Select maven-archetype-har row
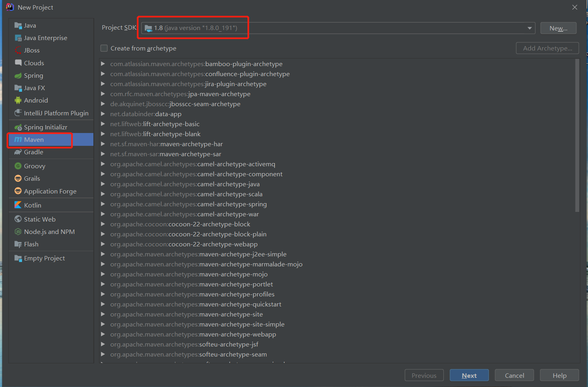 tap(337, 144)
